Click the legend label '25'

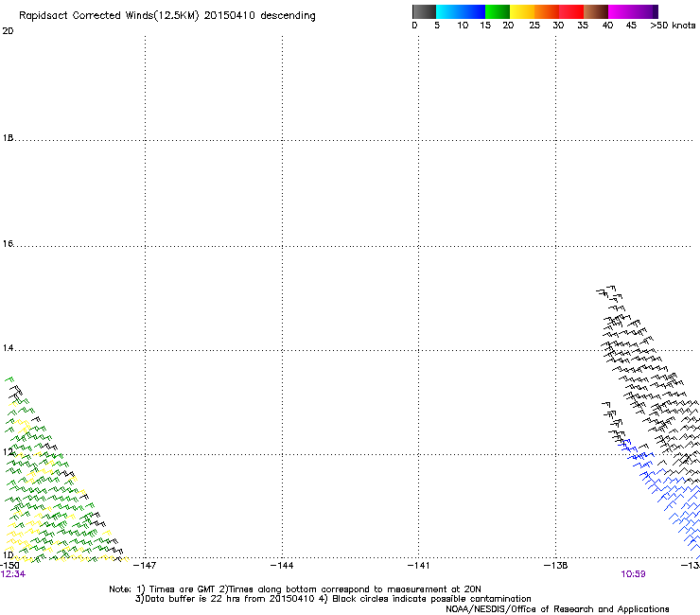point(534,26)
